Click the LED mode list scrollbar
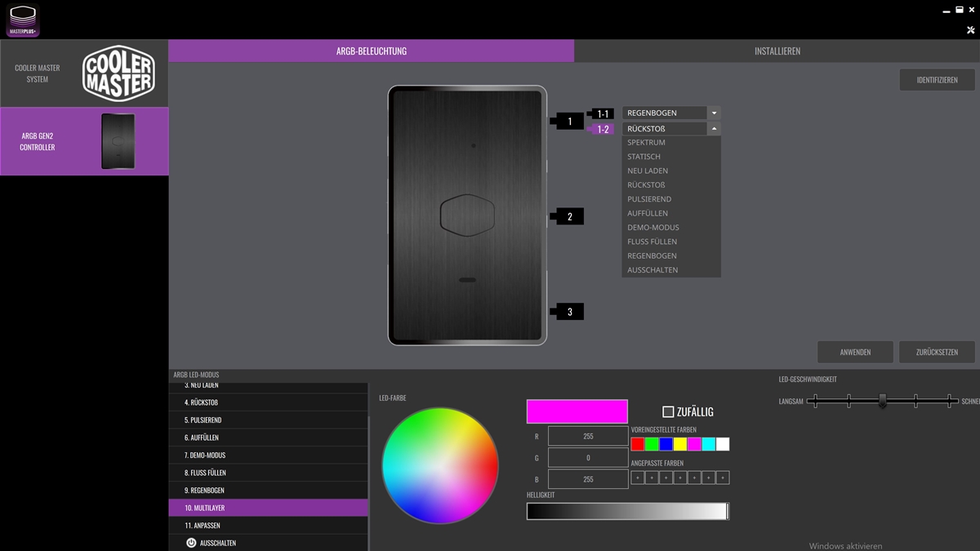The width and height of the screenshot is (980, 551). [x=370, y=482]
